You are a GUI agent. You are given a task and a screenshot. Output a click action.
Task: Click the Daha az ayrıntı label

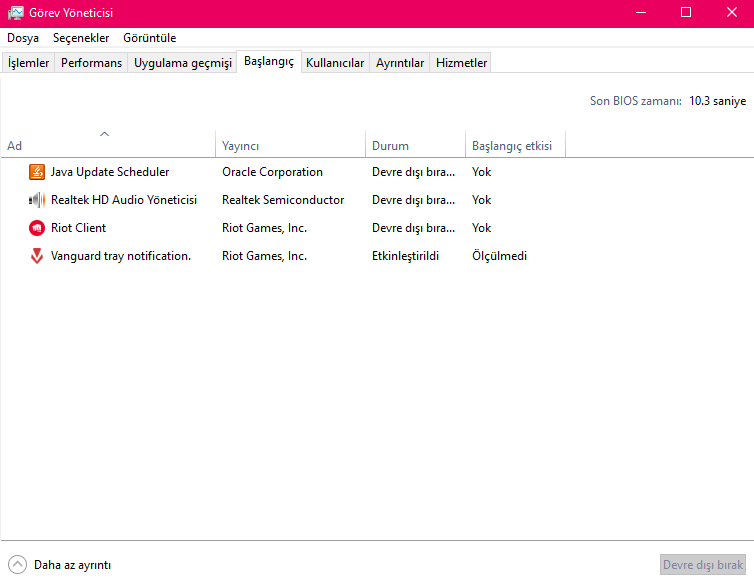[73, 565]
